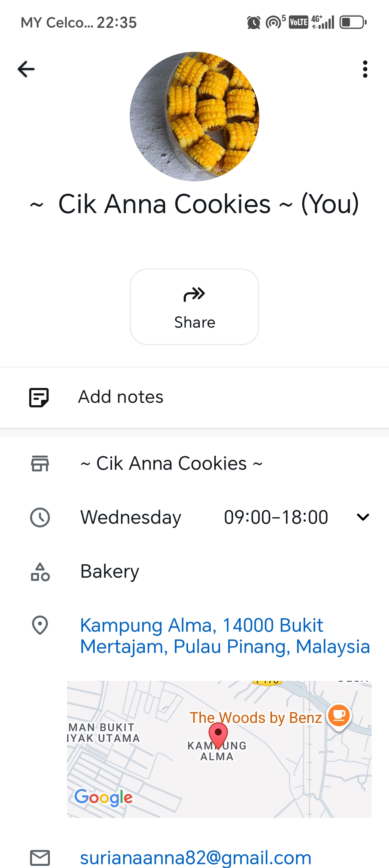Image resolution: width=389 pixels, height=868 pixels.
Task: Click the Google logo on map
Action: click(103, 797)
